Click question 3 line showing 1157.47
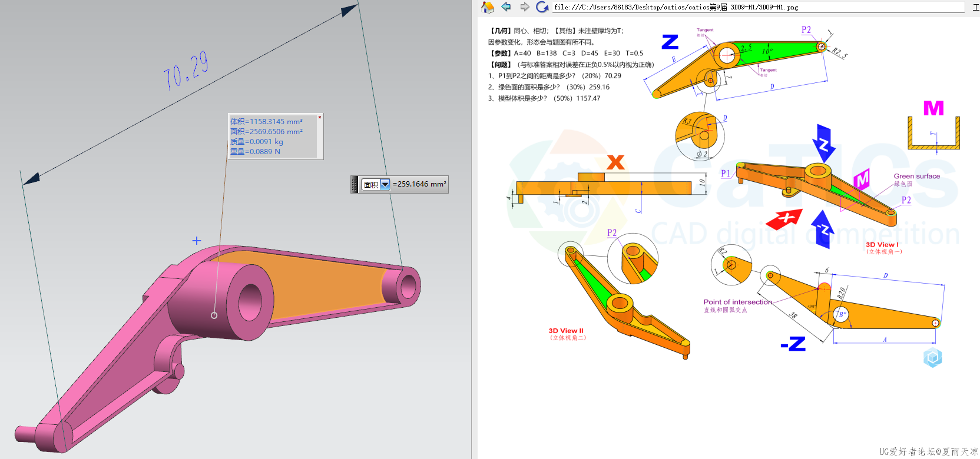 (x=544, y=98)
